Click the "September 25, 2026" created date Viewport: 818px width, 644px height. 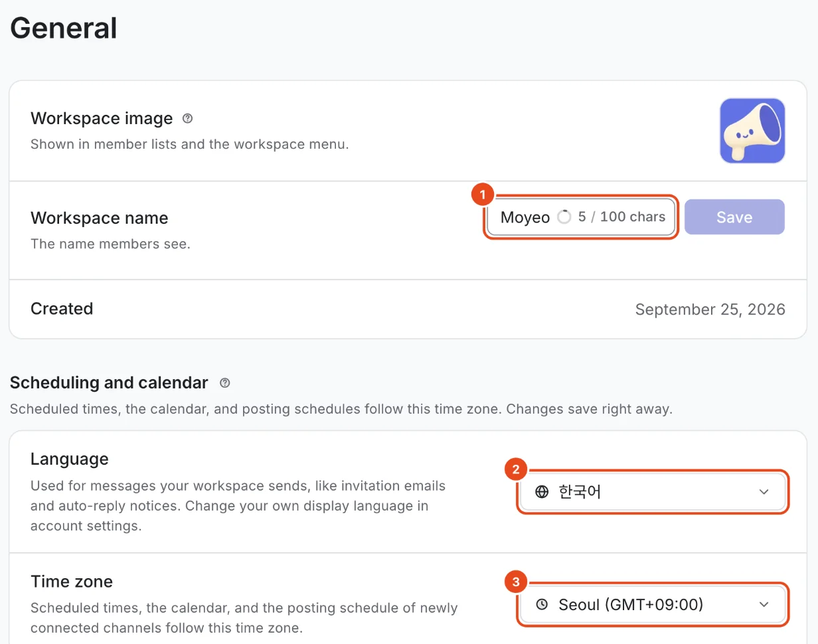(710, 309)
